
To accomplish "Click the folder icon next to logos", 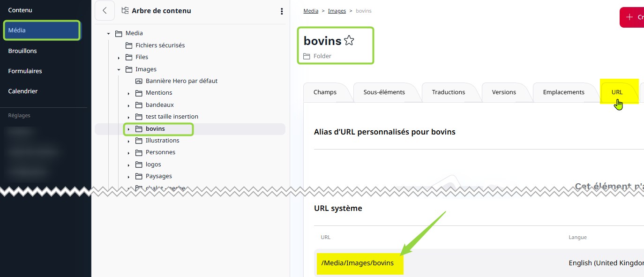I will [139, 165].
